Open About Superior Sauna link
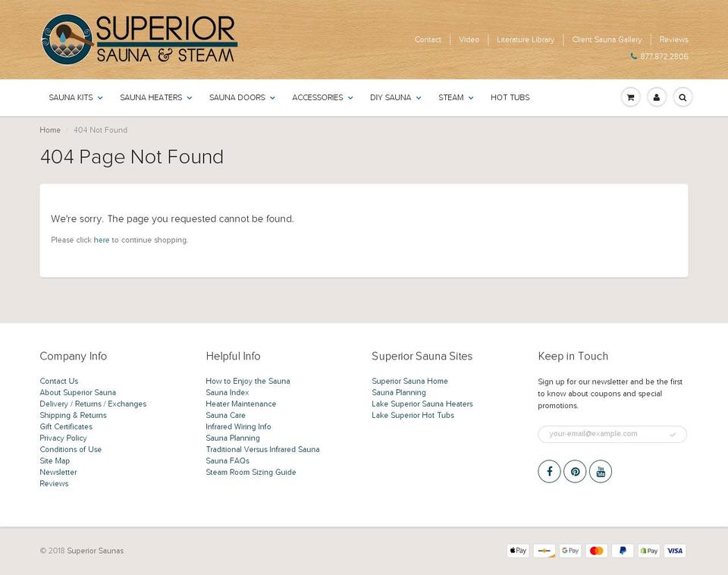This screenshot has height=575, width=728. point(77,392)
